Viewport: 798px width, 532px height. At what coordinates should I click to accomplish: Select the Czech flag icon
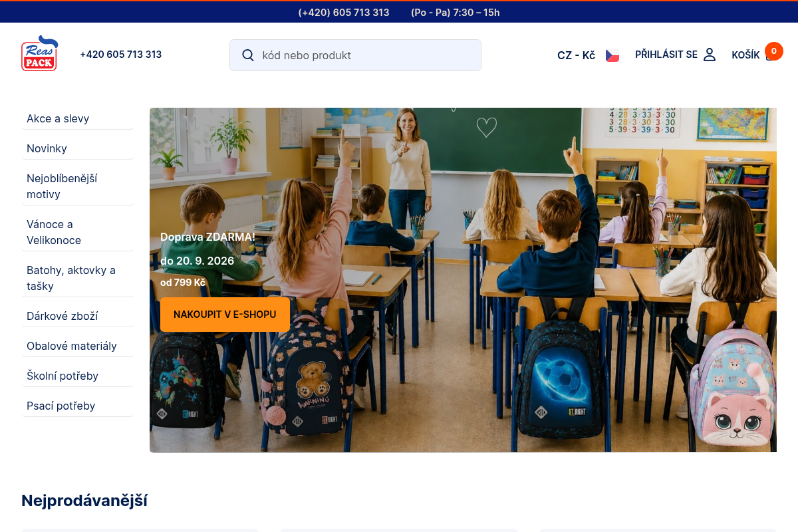click(612, 55)
